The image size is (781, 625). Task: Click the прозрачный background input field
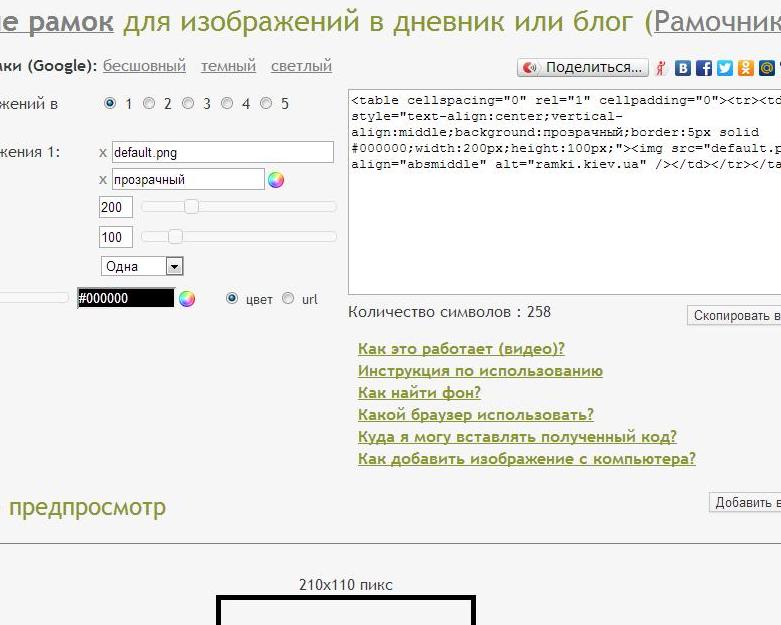point(188,179)
